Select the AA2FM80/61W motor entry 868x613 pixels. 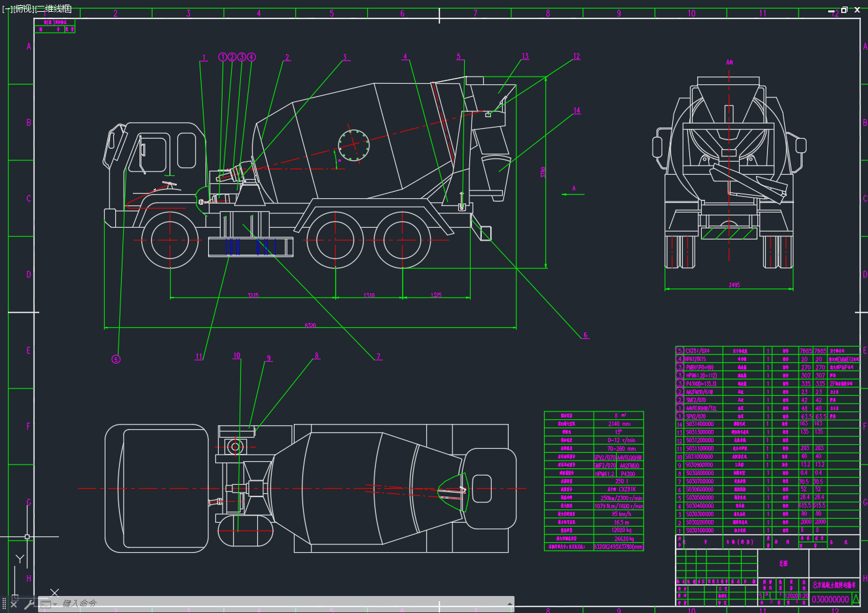click(x=700, y=391)
